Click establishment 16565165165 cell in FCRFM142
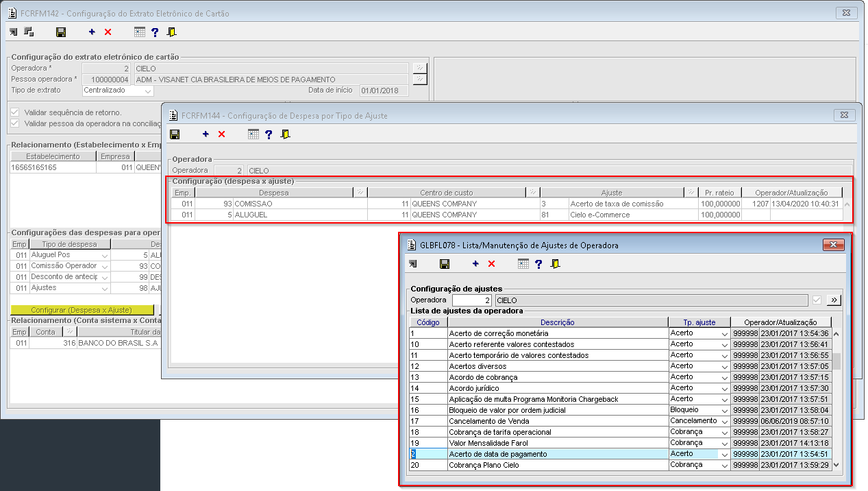The width and height of the screenshot is (868, 491). 53,167
